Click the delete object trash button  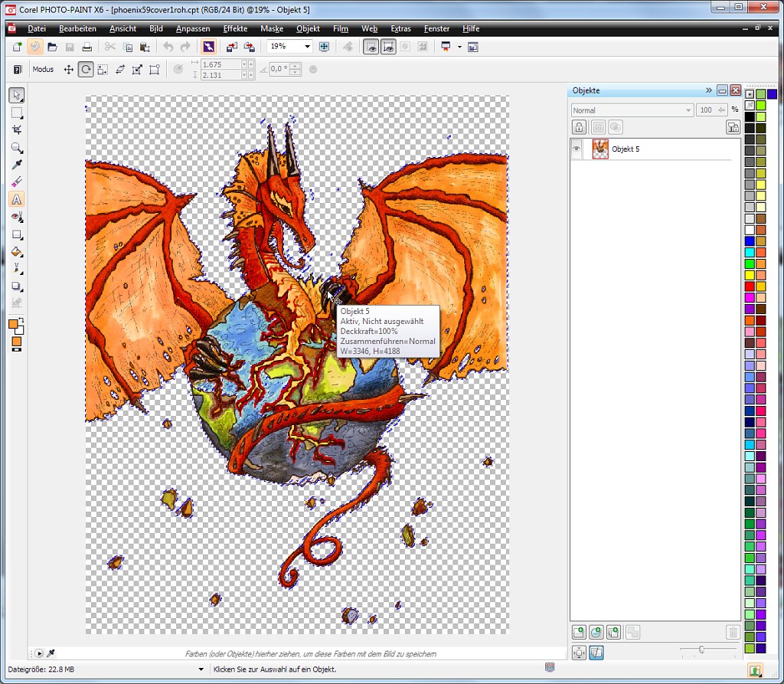[733, 632]
